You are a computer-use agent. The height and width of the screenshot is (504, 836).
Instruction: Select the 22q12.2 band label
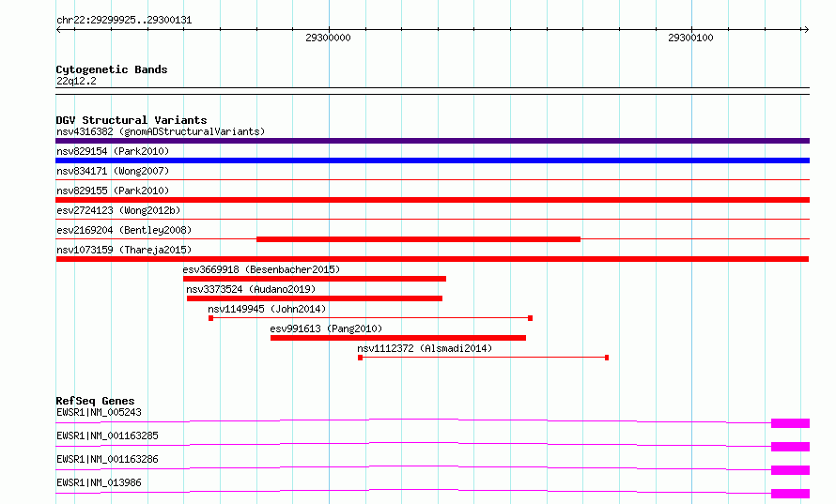coord(76,81)
